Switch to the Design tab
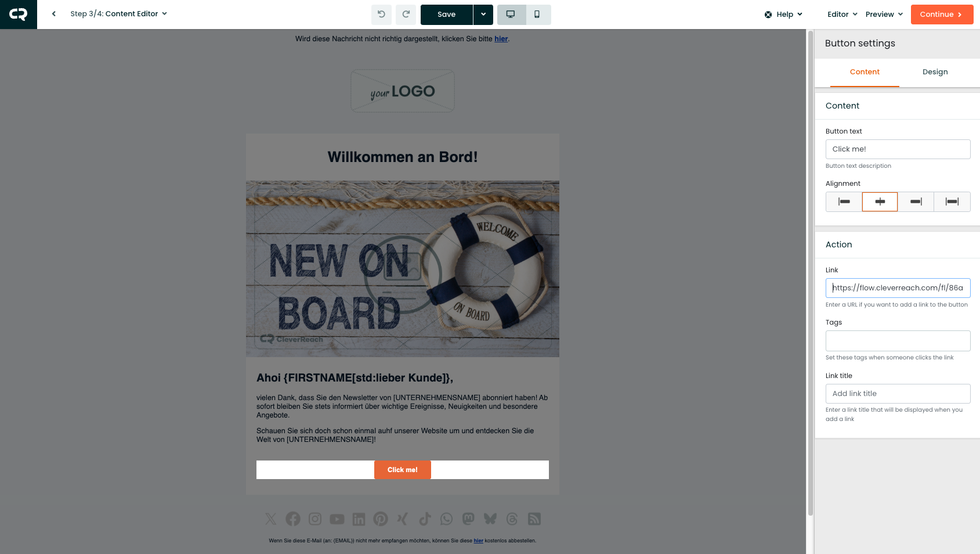The height and width of the screenshot is (554, 980). [x=935, y=72]
